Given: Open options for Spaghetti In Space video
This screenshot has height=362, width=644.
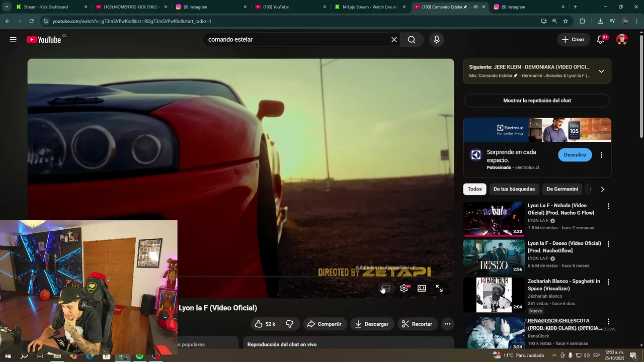Looking at the screenshot, I should tap(608, 282).
